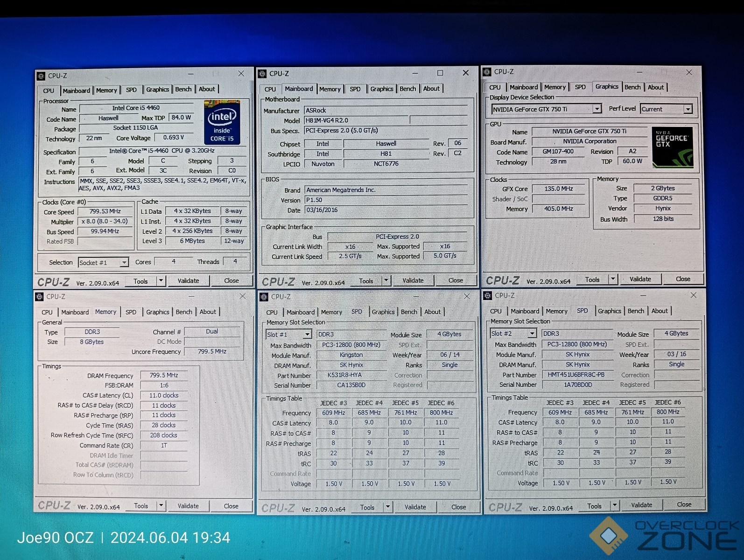
Task: Click CPU-Z icon in Memory window title
Action: 39,297
